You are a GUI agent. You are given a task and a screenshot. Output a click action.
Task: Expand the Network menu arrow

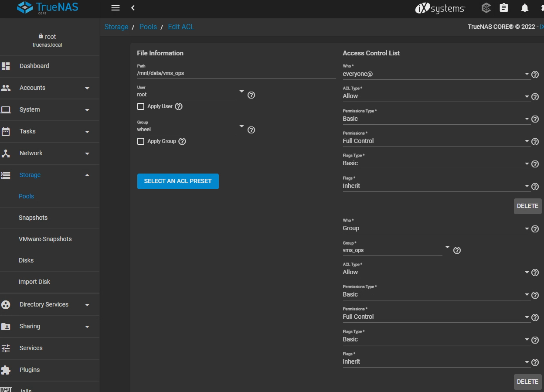tap(87, 153)
